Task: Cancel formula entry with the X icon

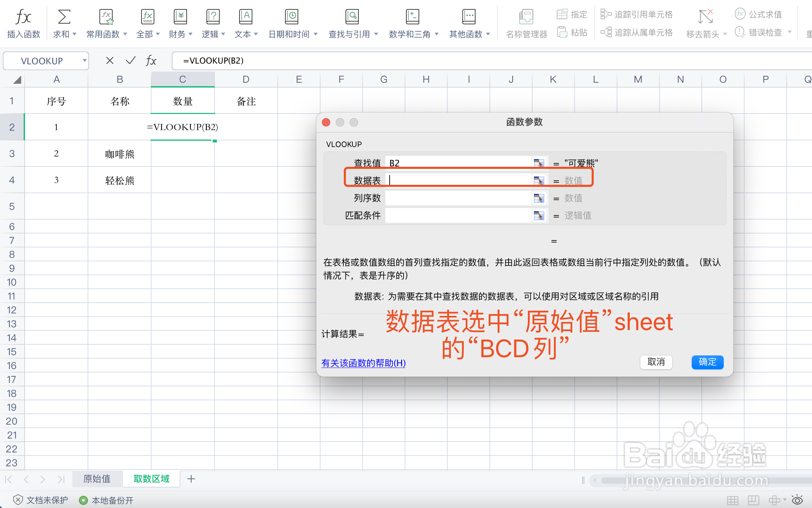Action: coord(110,61)
